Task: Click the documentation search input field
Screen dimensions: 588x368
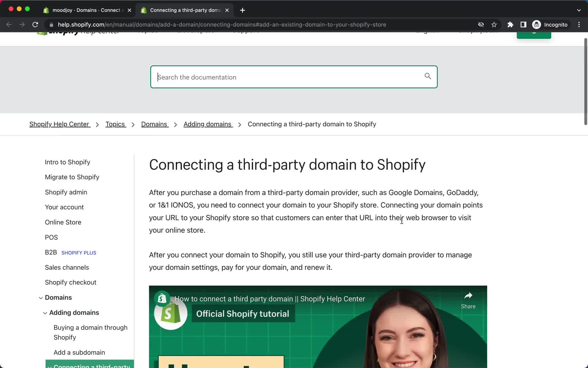Action: pos(294,77)
